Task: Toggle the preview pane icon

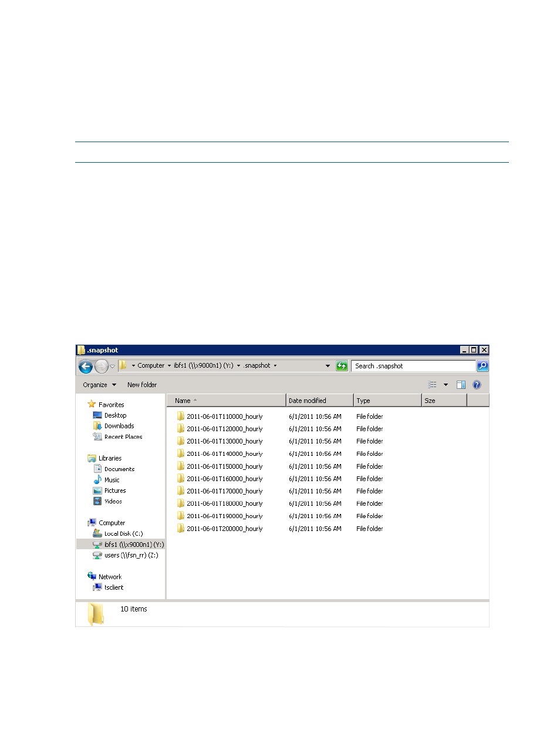Action: pyautogui.click(x=461, y=385)
